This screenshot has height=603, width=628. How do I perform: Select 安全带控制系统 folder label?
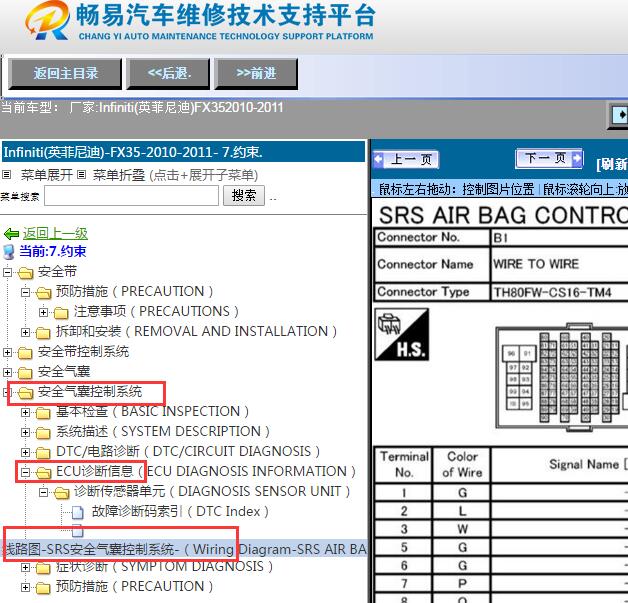(83, 352)
